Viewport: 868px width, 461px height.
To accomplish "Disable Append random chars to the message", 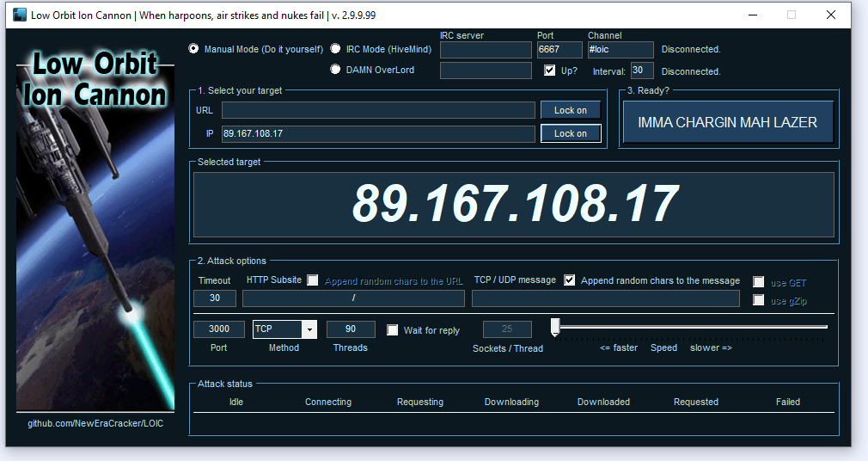I will (570, 280).
